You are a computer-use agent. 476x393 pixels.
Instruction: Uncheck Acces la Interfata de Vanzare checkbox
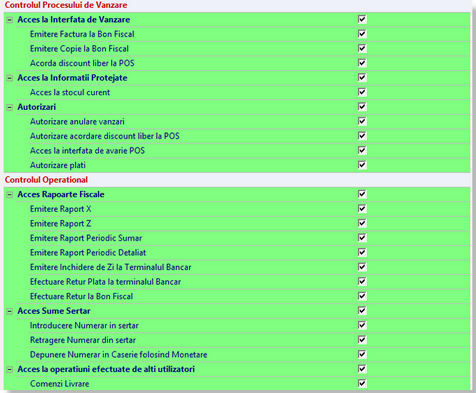click(362, 19)
